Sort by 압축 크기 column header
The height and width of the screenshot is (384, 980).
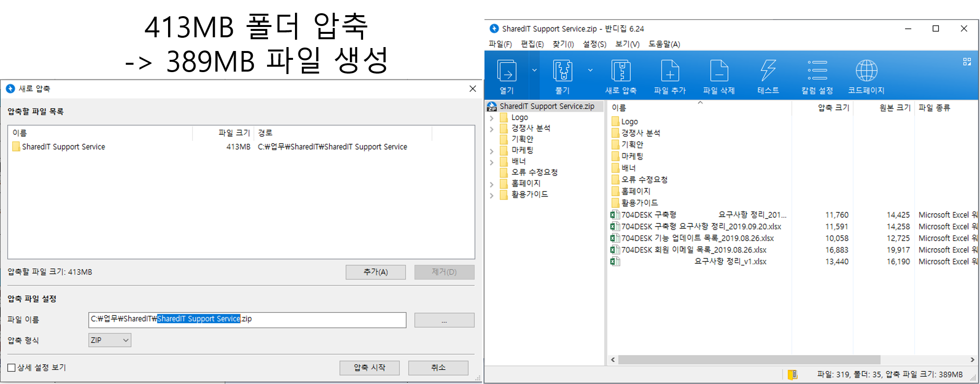click(823, 107)
